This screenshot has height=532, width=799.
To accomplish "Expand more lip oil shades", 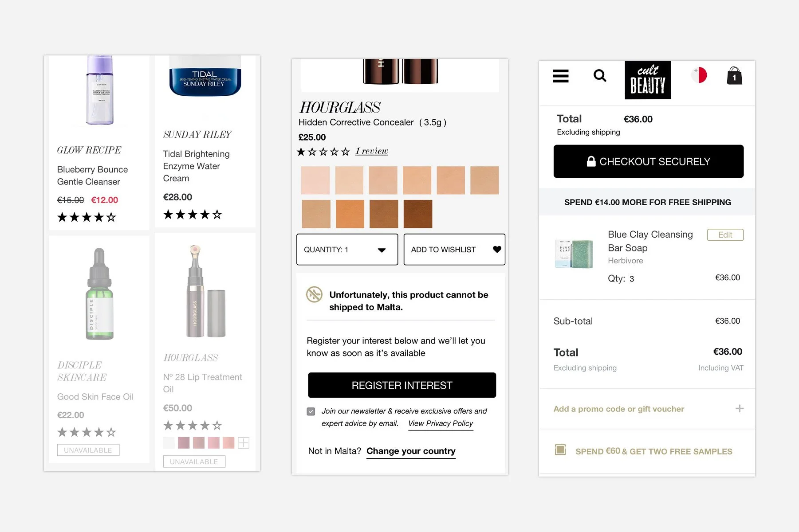I will point(244,442).
